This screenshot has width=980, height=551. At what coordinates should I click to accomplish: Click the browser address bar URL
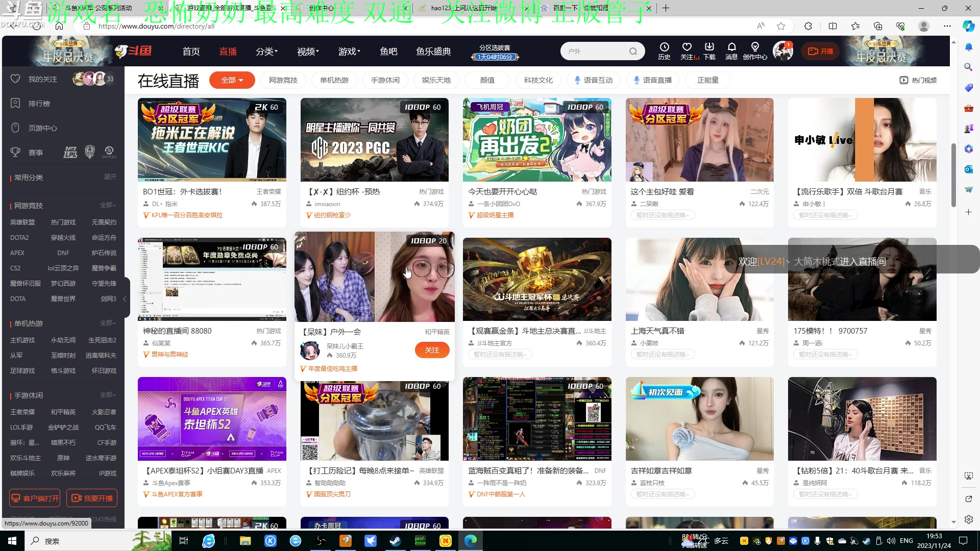(156, 26)
